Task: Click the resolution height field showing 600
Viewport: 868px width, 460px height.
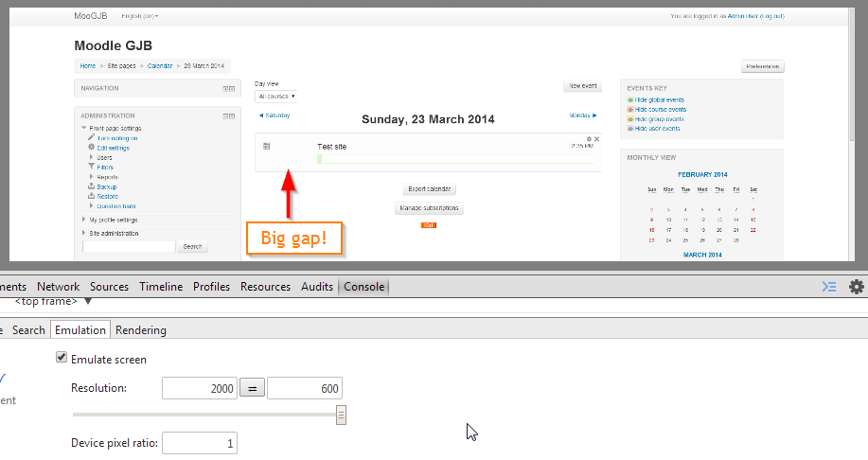Action: pos(305,388)
